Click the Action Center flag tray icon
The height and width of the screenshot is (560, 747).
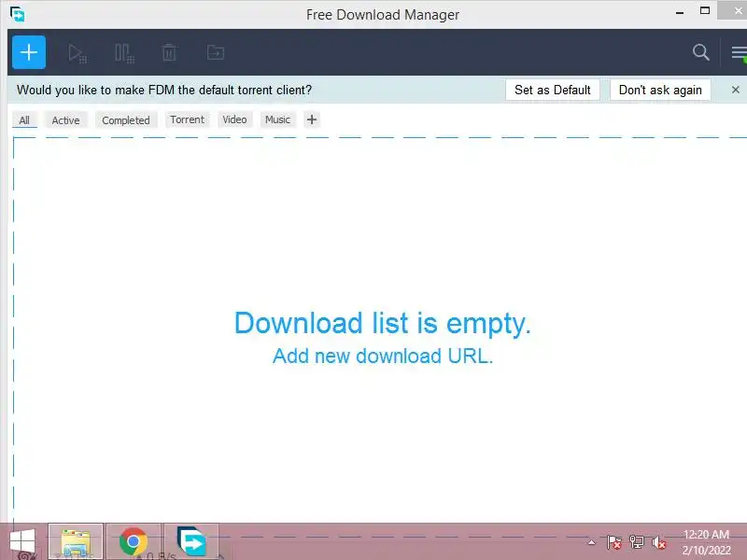[614, 542]
